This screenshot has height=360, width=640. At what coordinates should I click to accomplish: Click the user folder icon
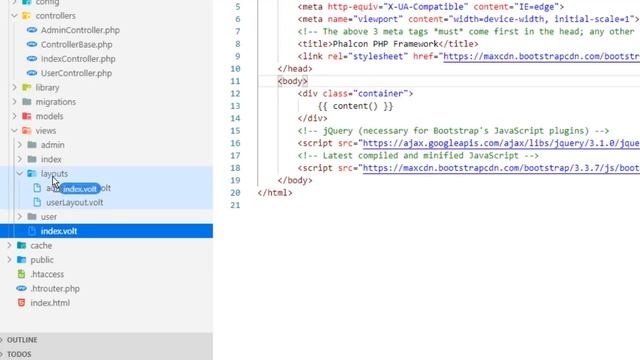pos(32,217)
